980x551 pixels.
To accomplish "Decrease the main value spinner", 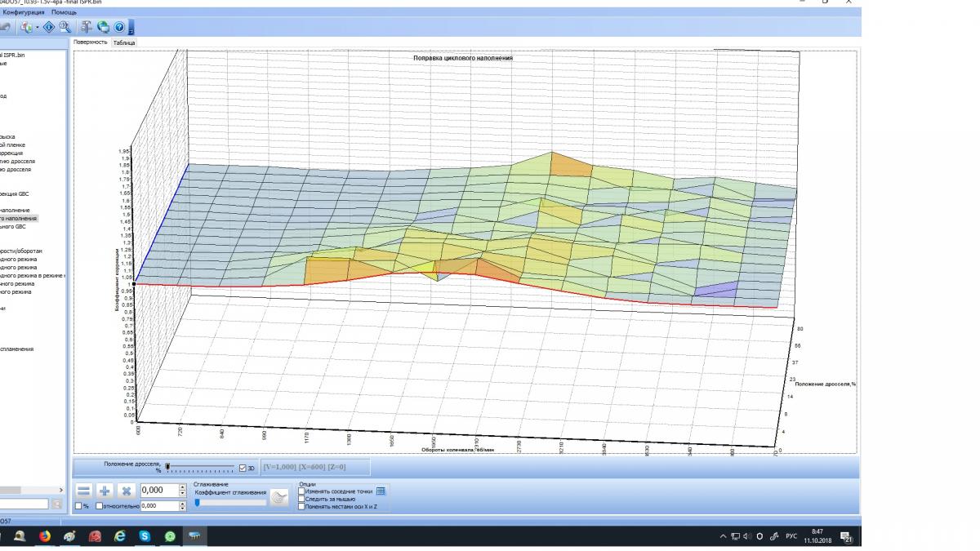I will pyautogui.click(x=182, y=493).
